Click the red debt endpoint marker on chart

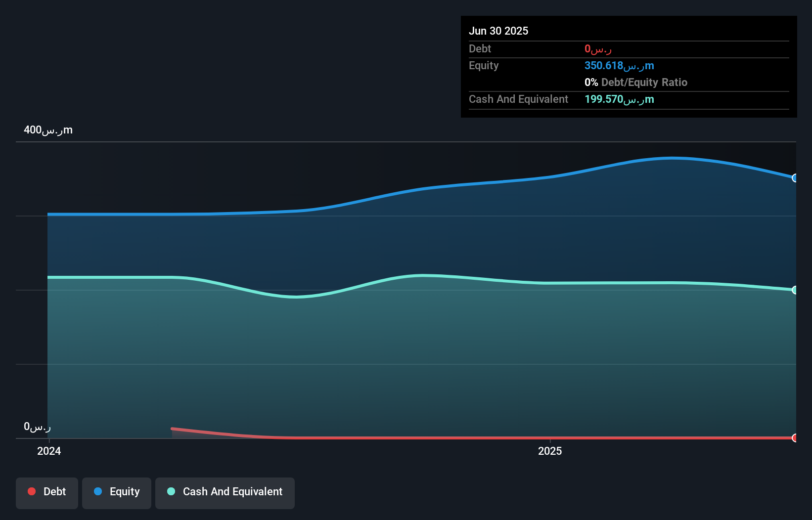tap(795, 438)
